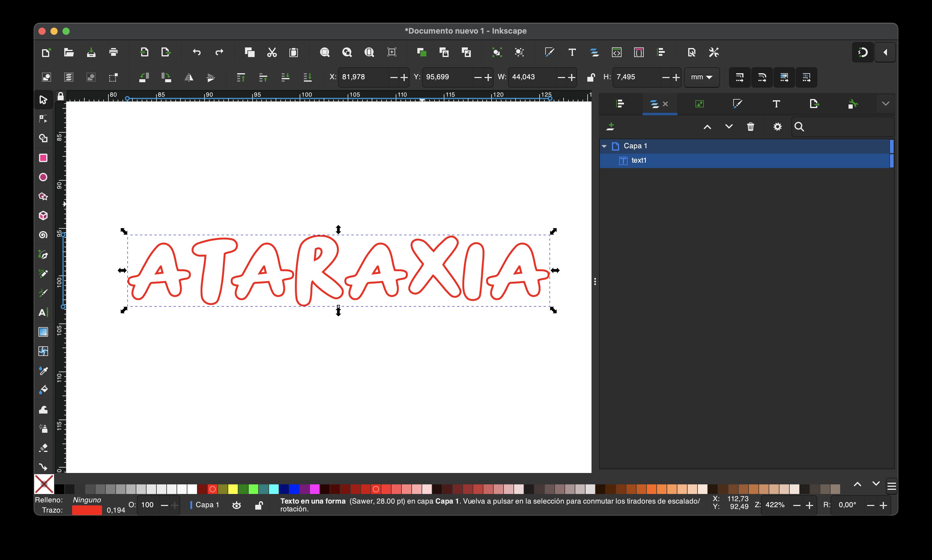The height and width of the screenshot is (560, 932).
Task: Open the Capa 1 layer selector dropdown
Action: click(205, 505)
